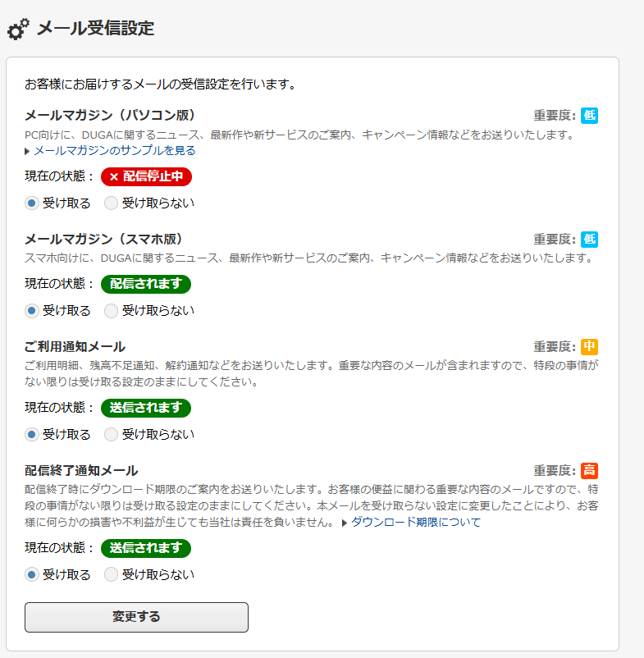
Task: Click 配信終了通知メール's 送信されます badge
Action: pos(146,548)
